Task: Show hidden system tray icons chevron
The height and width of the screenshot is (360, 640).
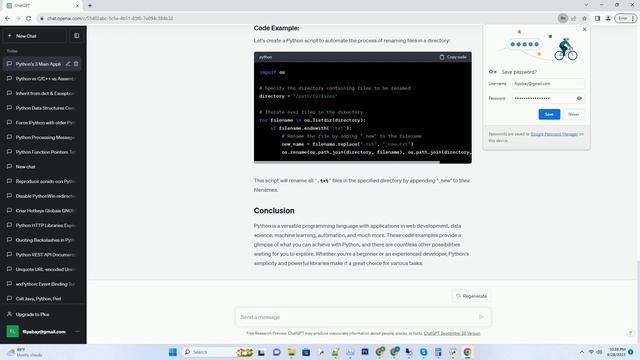Action: (x=581, y=352)
